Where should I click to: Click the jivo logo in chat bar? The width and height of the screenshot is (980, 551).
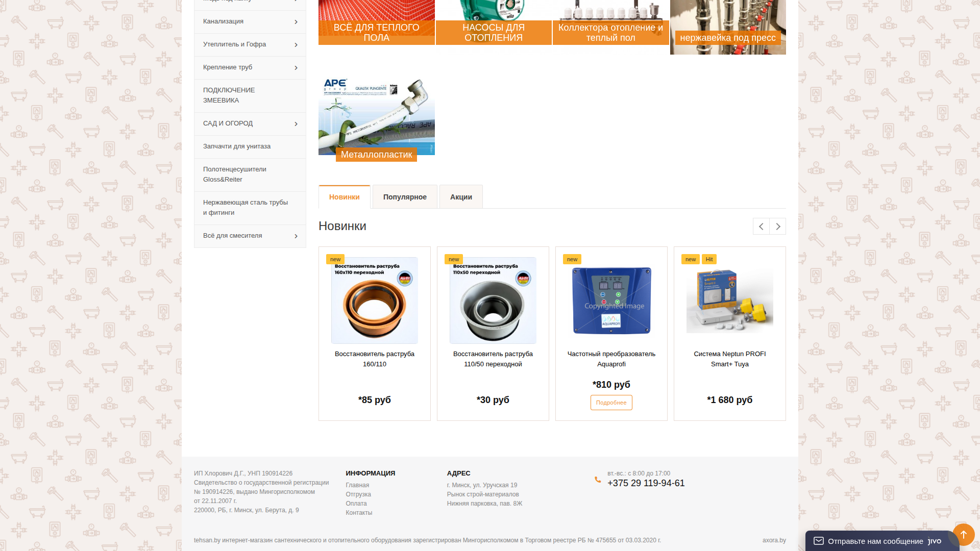pos(935,541)
